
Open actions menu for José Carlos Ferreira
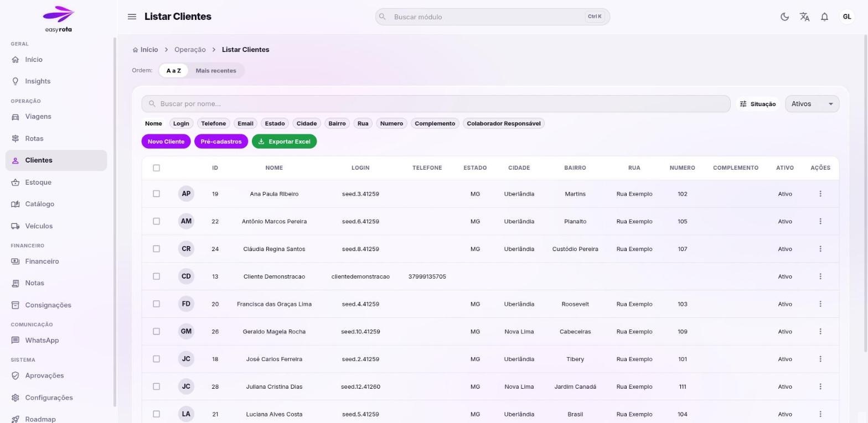point(820,359)
